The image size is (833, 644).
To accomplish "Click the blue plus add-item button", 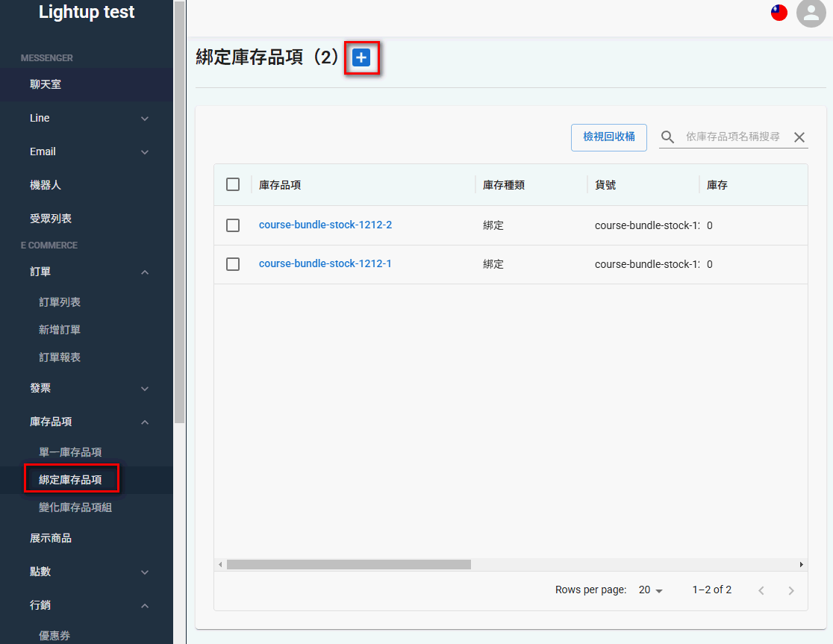I will tap(361, 57).
